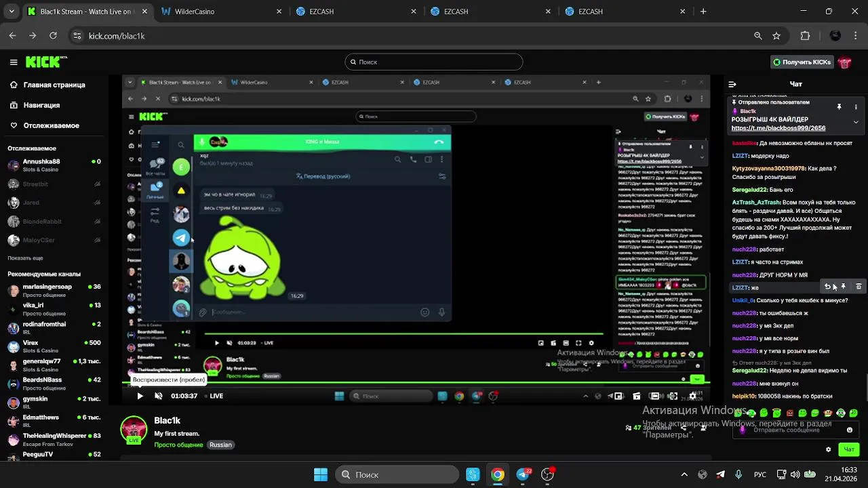Open t.me/blackboss999 link in pinned message
868x488 pixels.
[x=778, y=128]
